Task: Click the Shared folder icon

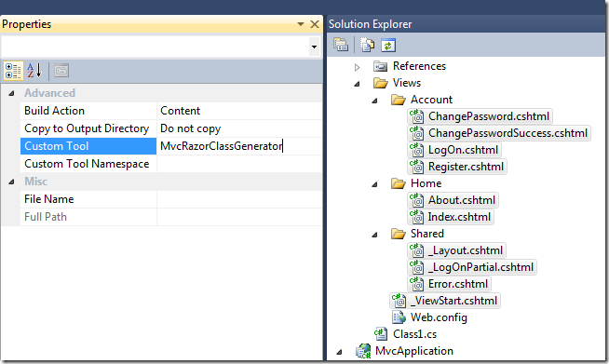Action: [x=399, y=234]
